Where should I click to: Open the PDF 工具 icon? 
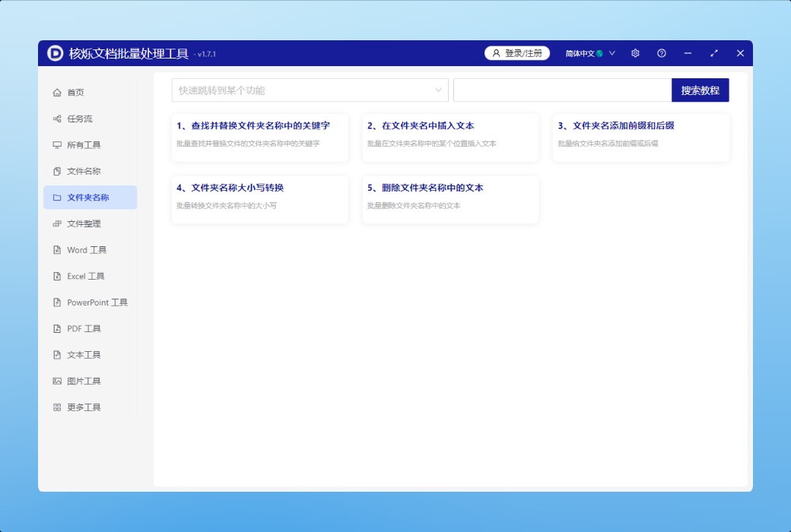[x=57, y=329]
